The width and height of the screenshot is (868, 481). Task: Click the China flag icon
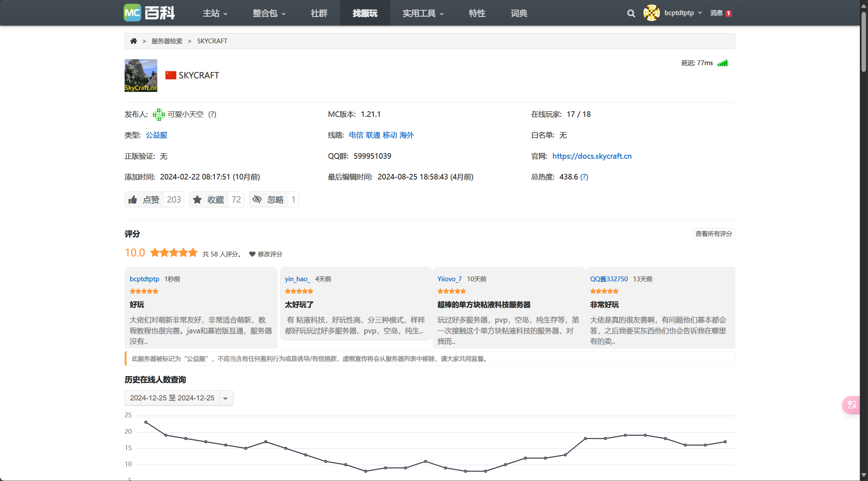pos(171,75)
